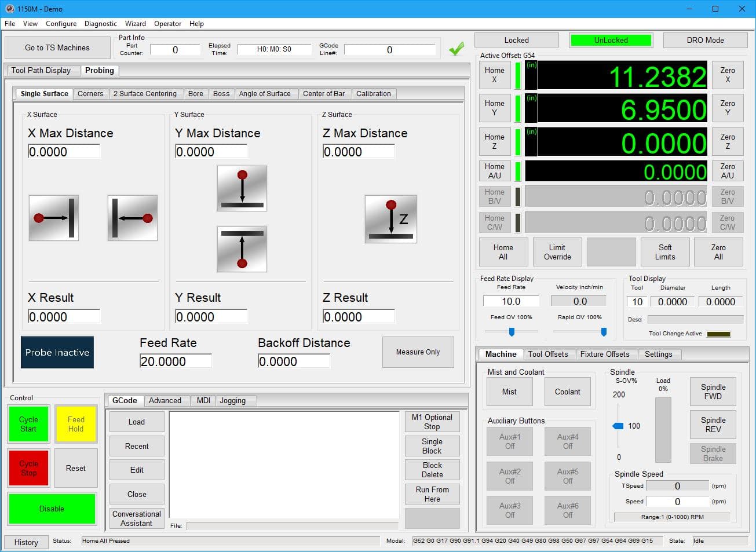756x552 pixels.
Task: Select the downward Y surface probe icon
Action: [242, 187]
